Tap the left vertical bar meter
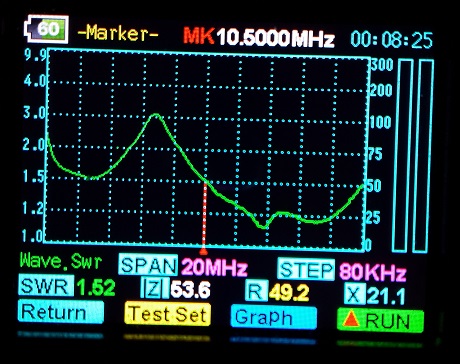Viewport: 460px width, 364px height. [402, 156]
